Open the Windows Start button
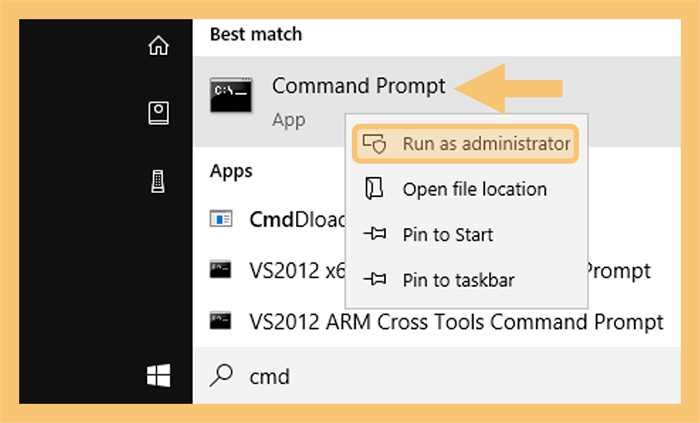The image size is (700, 423). pos(158,375)
